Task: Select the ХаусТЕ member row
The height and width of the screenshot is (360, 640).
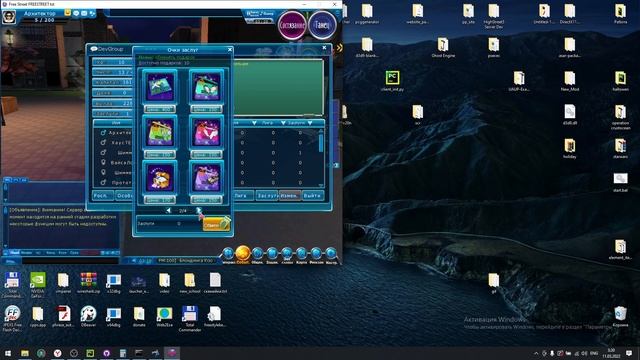Action: click(x=116, y=142)
